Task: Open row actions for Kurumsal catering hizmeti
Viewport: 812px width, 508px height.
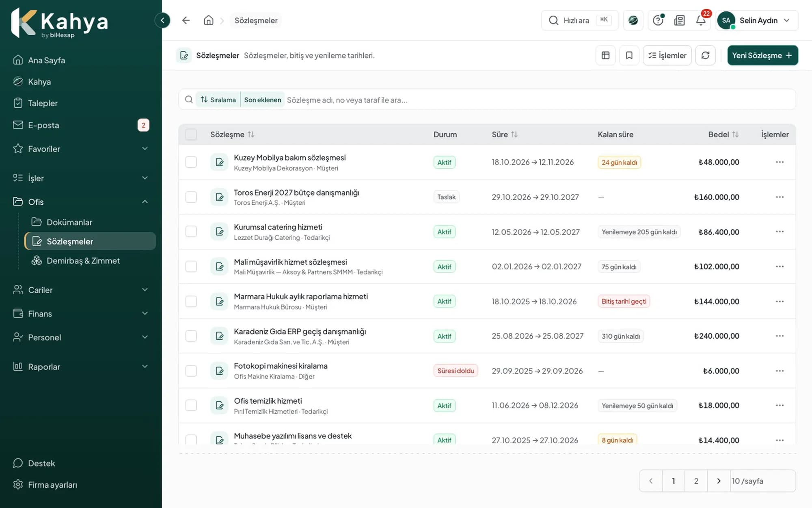Action: tap(780, 232)
